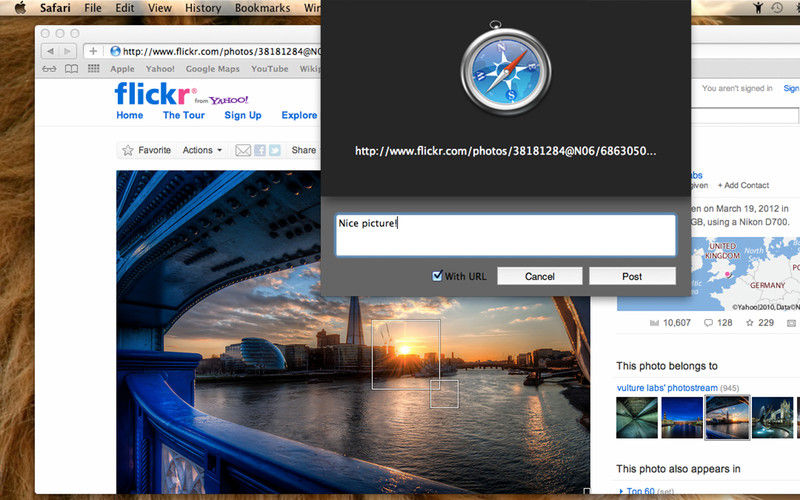
Task: Click Post to send the tweet
Action: tap(632, 276)
